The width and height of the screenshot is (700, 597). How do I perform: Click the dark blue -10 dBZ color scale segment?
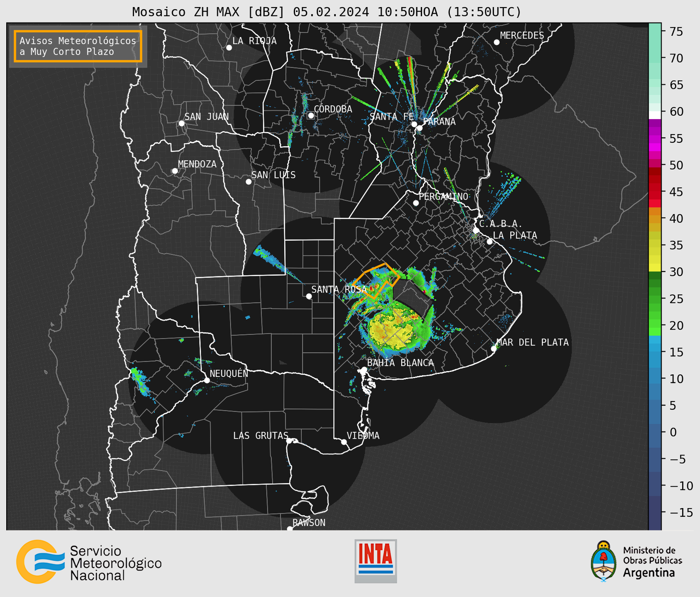(x=655, y=485)
